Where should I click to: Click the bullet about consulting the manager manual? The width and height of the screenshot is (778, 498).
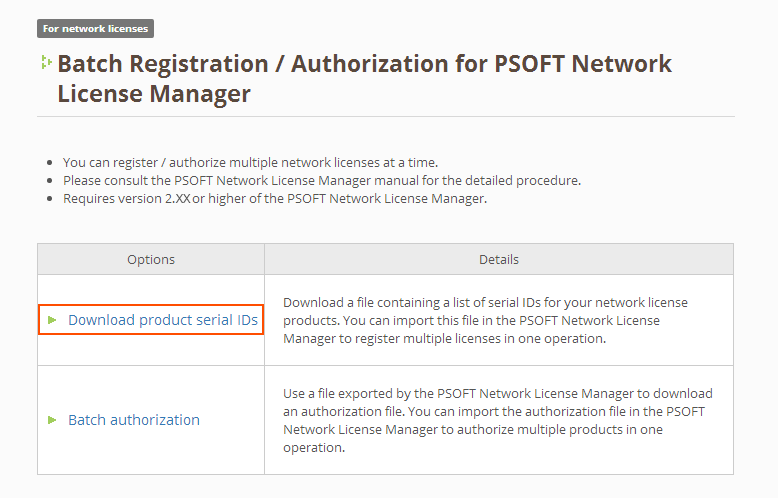point(321,180)
